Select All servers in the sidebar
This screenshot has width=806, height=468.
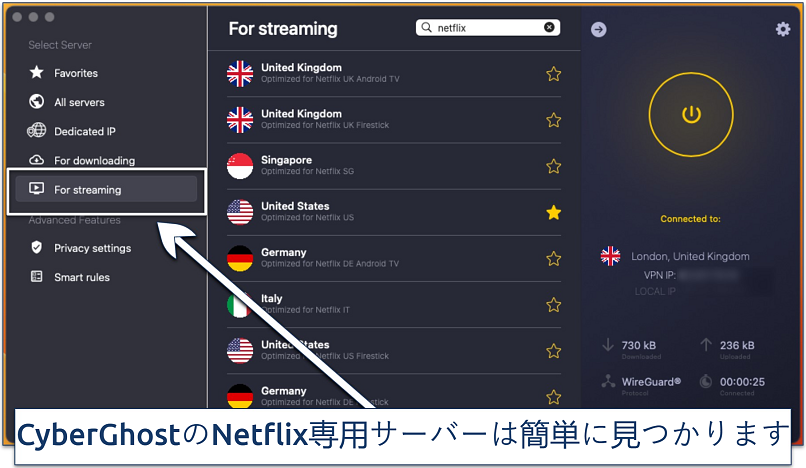79,102
